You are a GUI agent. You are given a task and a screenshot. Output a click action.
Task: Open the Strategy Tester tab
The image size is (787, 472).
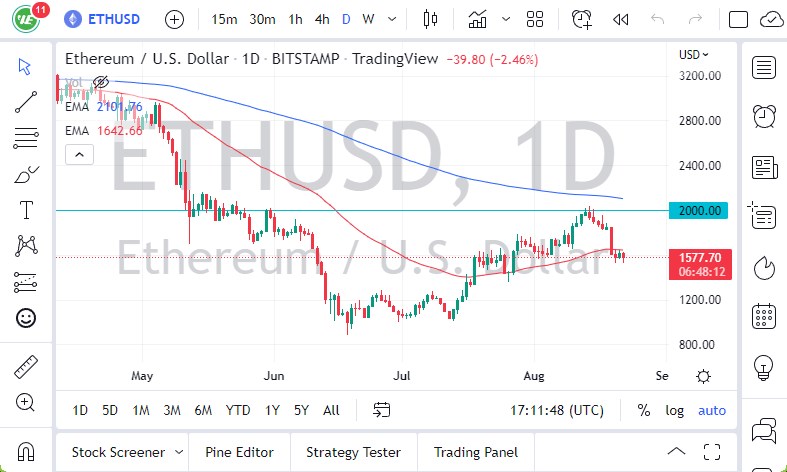(x=353, y=452)
